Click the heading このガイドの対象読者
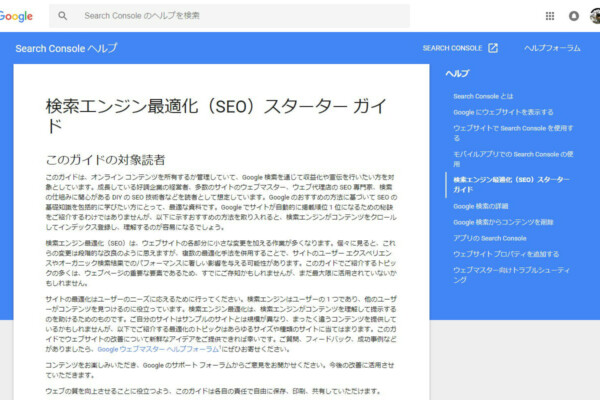The image size is (600, 400). (x=105, y=160)
